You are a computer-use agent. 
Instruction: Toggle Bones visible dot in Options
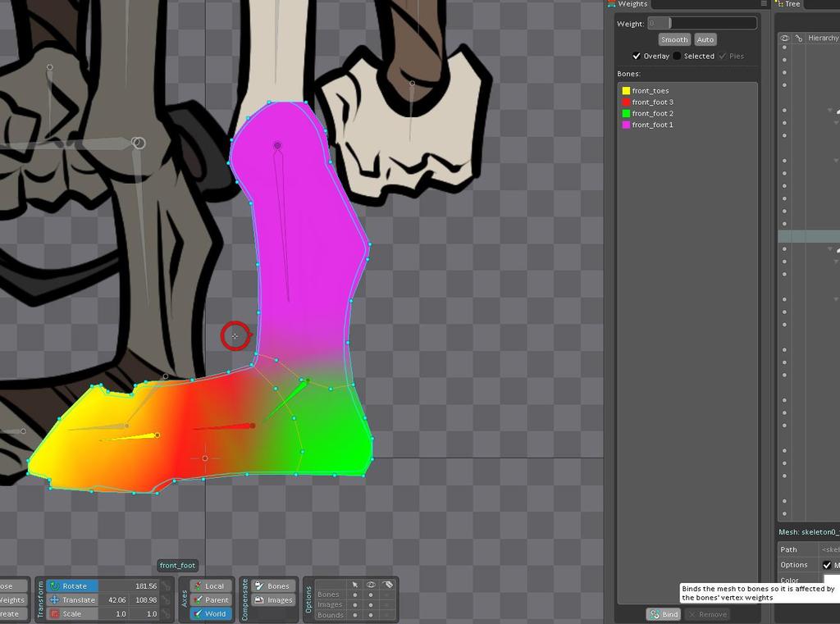(x=371, y=594)
